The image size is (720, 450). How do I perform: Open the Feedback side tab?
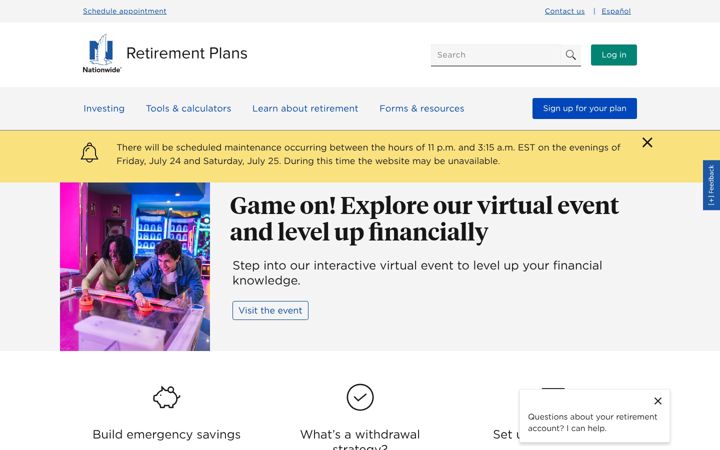point(711,185)
